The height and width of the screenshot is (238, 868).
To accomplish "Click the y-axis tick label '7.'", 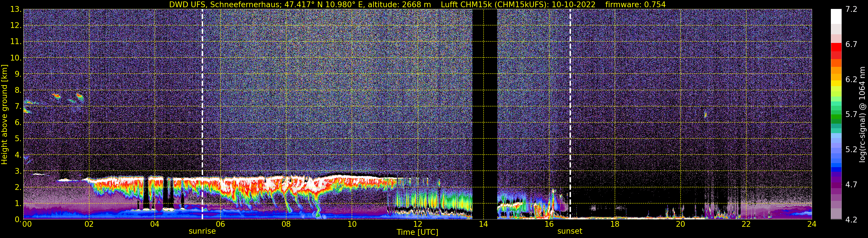I will point(18,107).
